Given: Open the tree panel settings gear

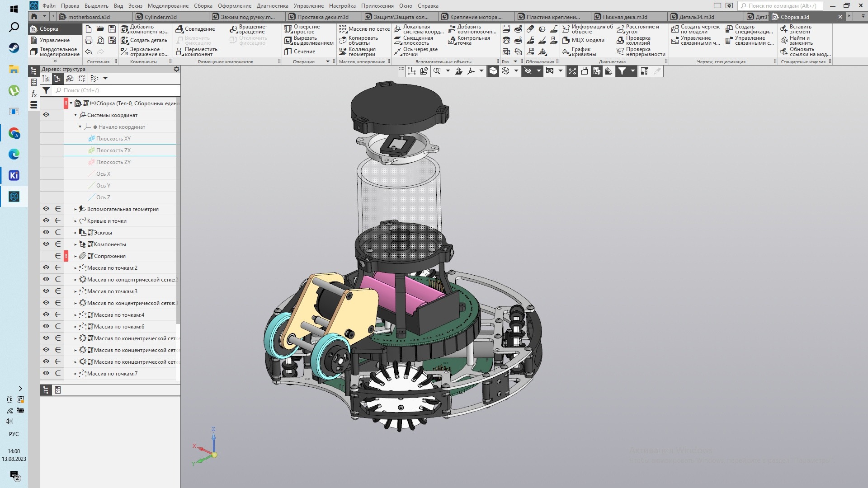Looking at the screenshot, I should click(x=176, y=69).
